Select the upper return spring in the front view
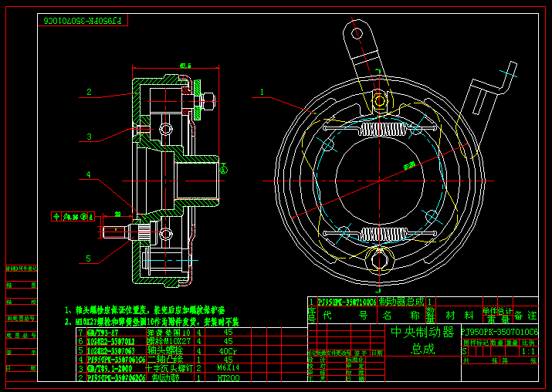Screen dimensions: 552x392 (x=380, y=129)
